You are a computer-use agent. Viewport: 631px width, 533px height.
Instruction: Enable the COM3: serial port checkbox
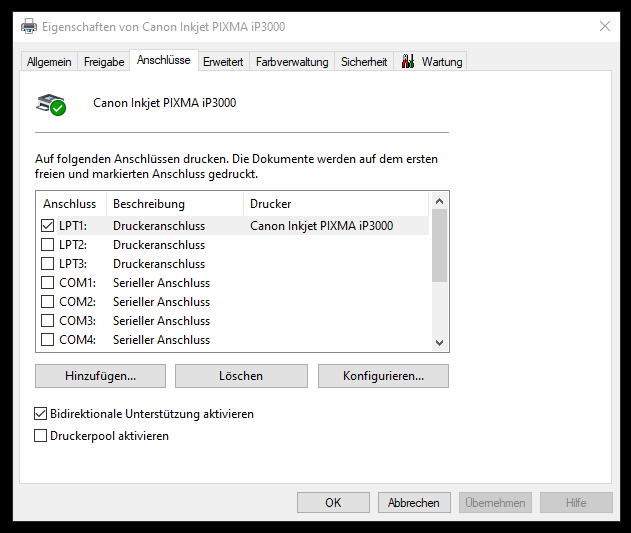[47, 320]
